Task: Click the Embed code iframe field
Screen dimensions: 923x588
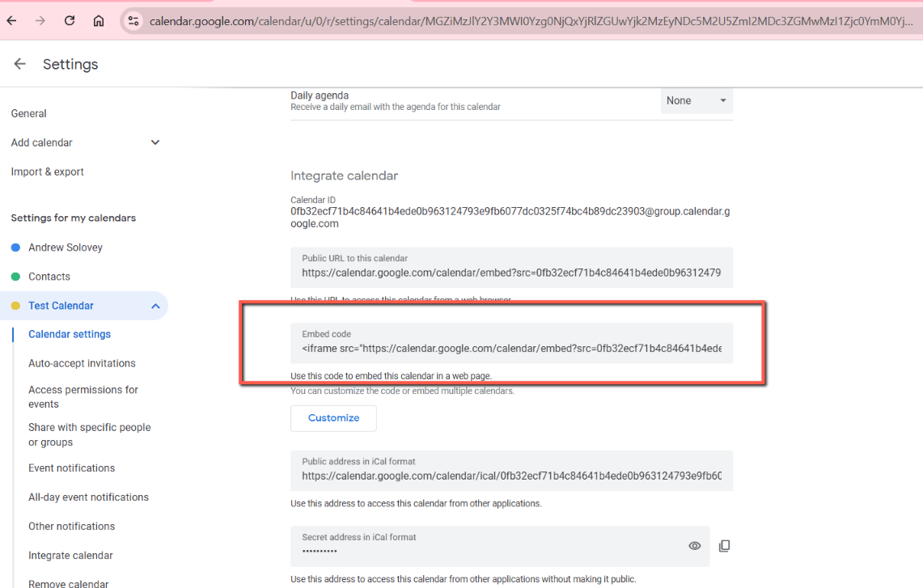Action: [x=511, y=343]
